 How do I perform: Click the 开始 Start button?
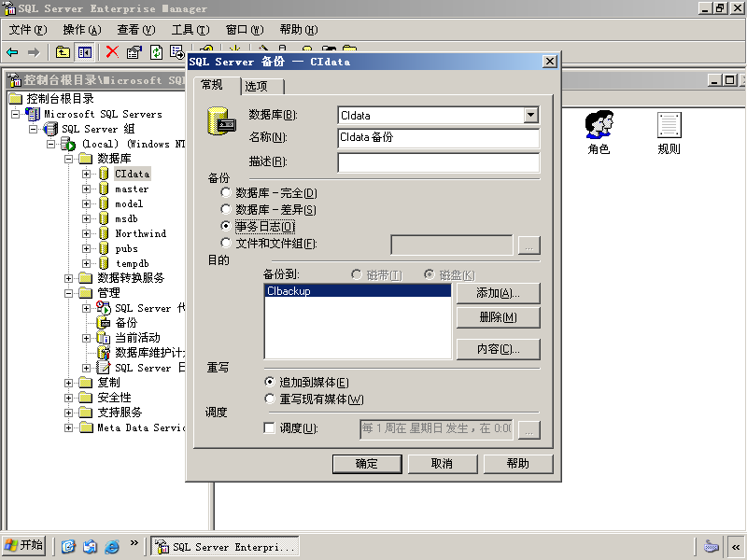click(x=24, y=546)
